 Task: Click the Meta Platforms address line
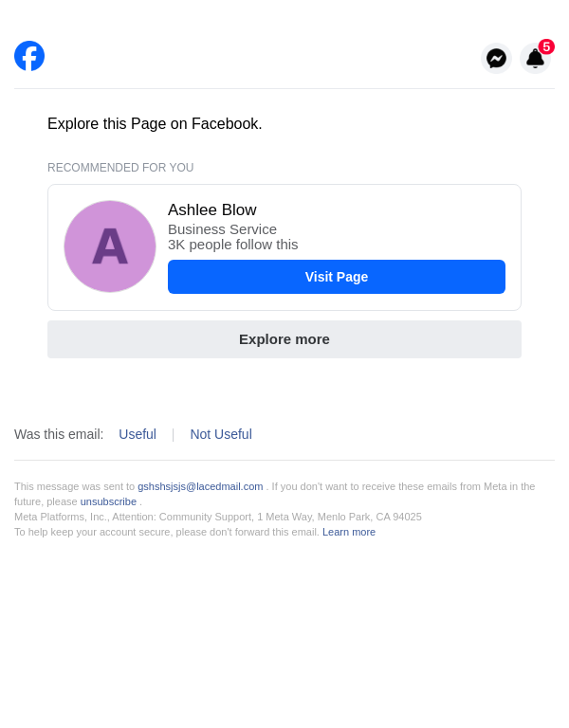218,517
